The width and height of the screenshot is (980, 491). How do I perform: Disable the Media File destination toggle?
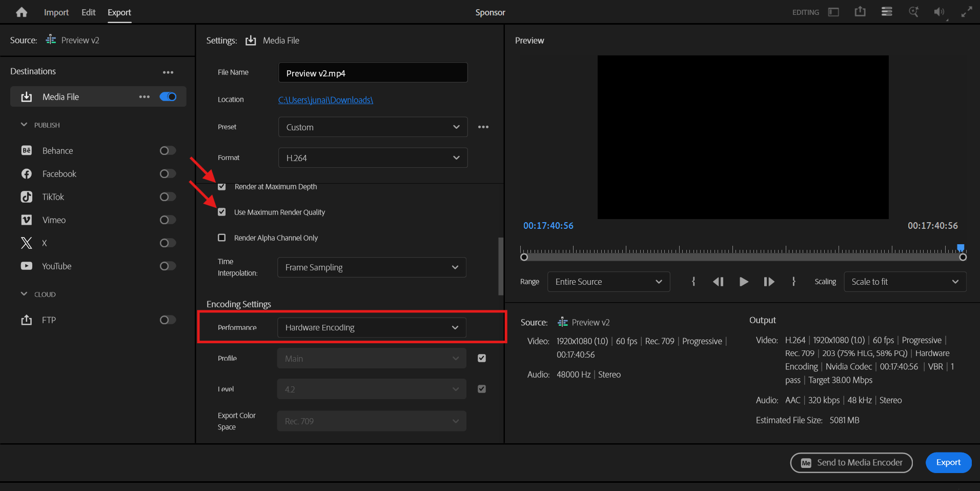168,96
